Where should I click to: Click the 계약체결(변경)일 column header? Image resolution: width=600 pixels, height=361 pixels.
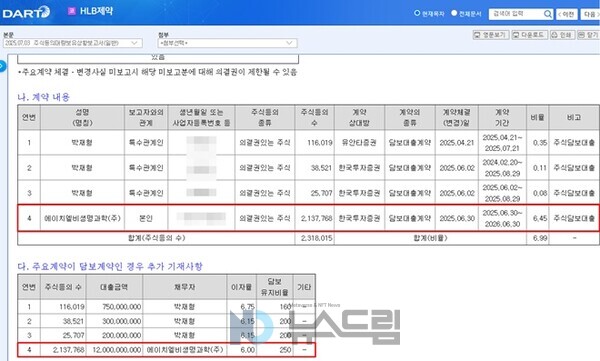coord(457,118)
